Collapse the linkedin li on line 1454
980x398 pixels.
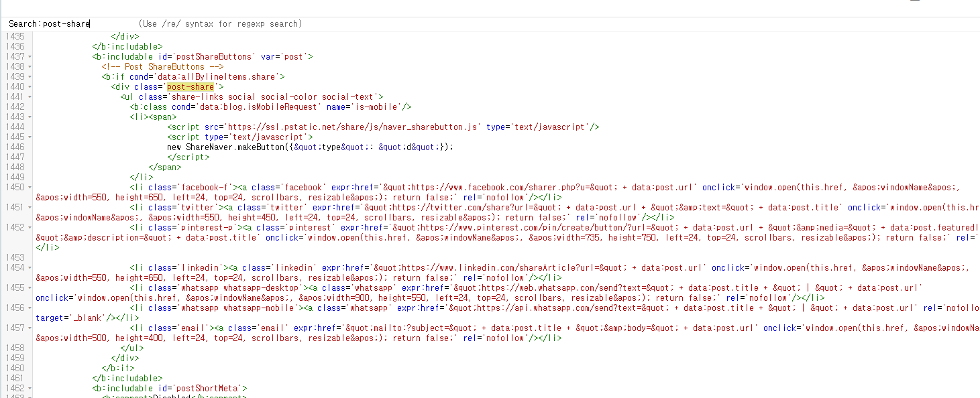tap(31, 267)
